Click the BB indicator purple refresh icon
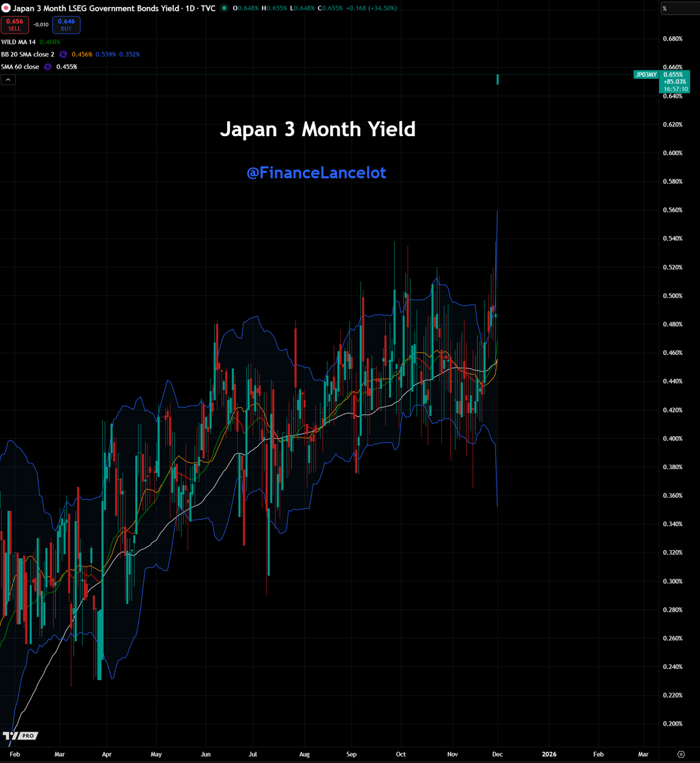This screenshot has height=763, width=700. tap(64, 55)
